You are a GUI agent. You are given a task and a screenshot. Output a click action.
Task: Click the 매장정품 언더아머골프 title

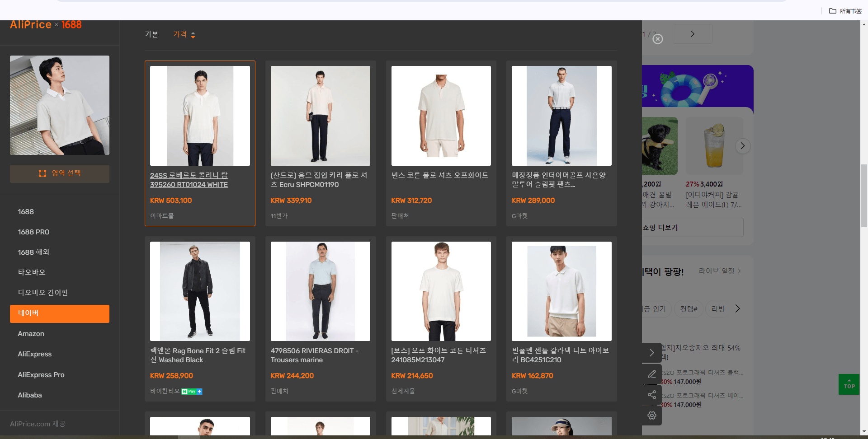559,180
